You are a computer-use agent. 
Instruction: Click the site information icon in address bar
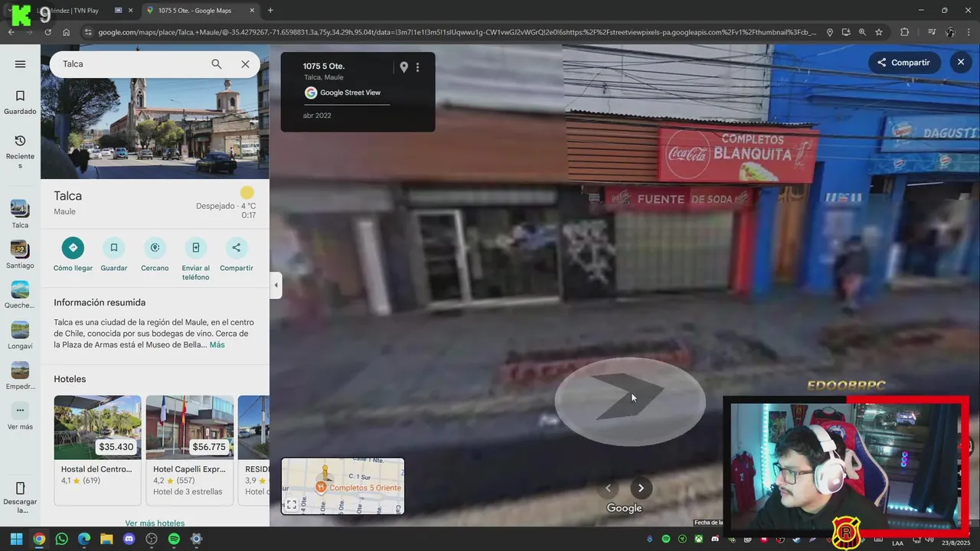pyautogui.click(x=88, y=32)
